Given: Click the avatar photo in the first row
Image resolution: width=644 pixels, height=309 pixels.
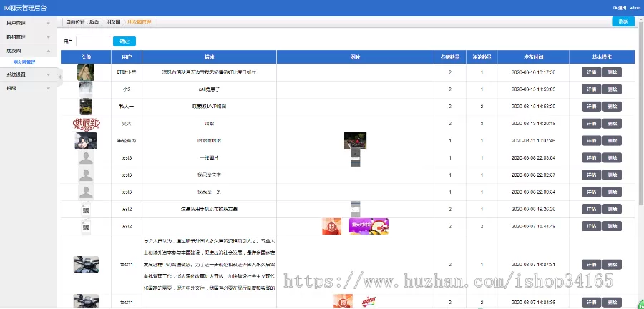Looking at the screenshot, I should 86,72.
